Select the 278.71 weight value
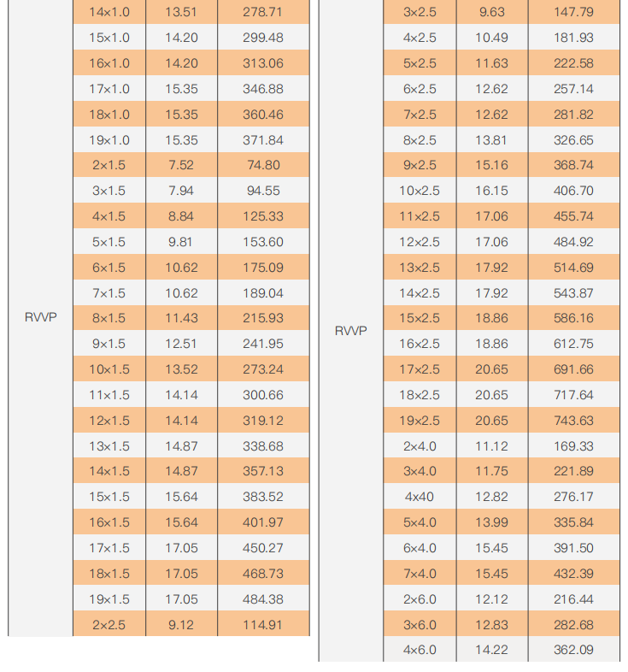 coord(262,12)
